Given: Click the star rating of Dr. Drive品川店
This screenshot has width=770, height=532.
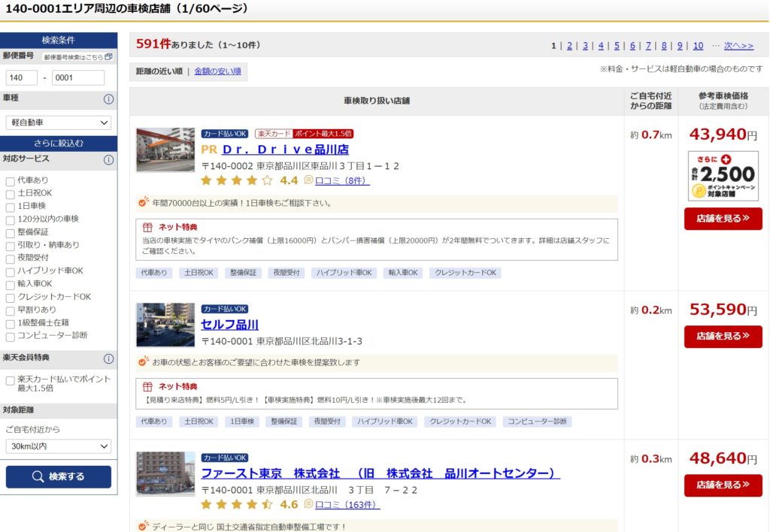Looking at the screenshot, I should (236, 180).
